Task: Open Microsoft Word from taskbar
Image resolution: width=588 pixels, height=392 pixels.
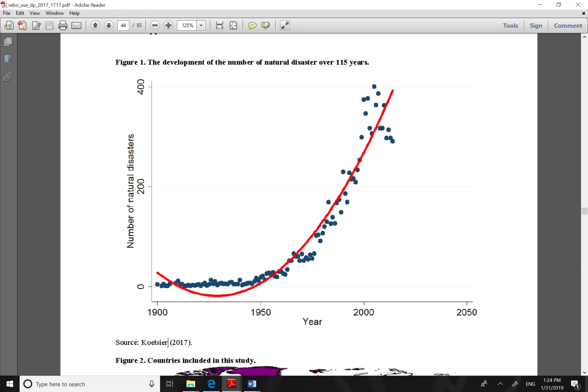Action: [252, 384]
